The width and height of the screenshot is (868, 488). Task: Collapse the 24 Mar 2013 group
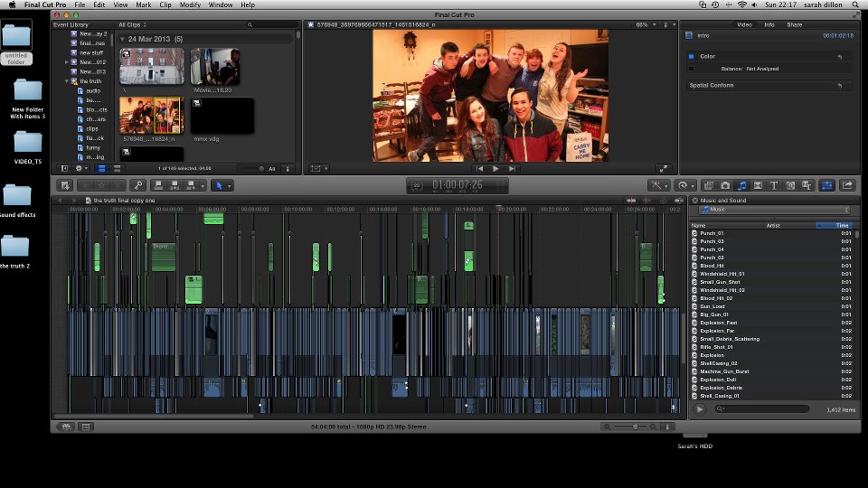(122, 40)
